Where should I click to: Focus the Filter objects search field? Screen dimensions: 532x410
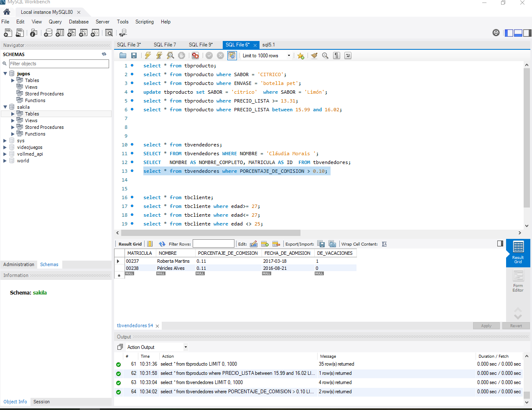coord(59,64)
